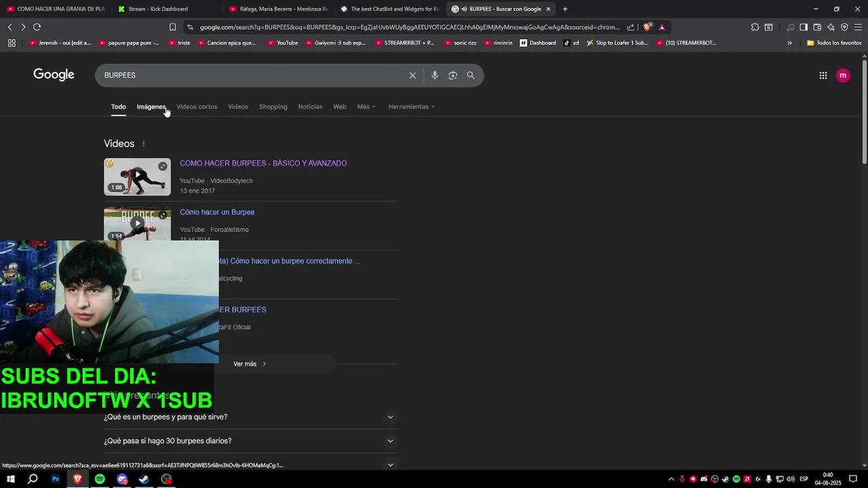Viewport: 868px width, 488px height.
Task: Start voice search with microphone icon
Action: [x=435, y=75]
